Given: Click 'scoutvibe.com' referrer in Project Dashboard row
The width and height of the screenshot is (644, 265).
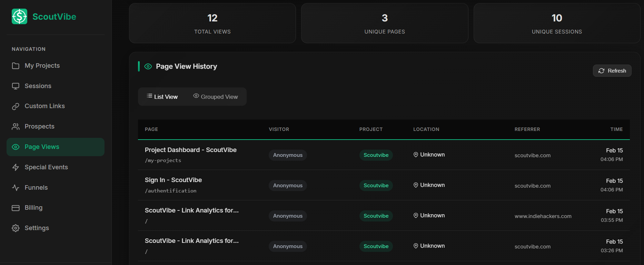Looking at the screenshot, I should click(533, 155).
